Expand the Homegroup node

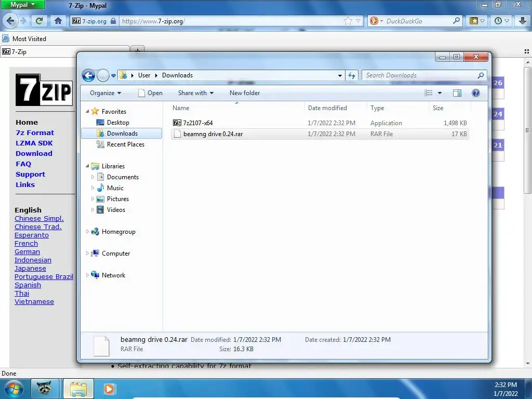[x=87, y=232]
